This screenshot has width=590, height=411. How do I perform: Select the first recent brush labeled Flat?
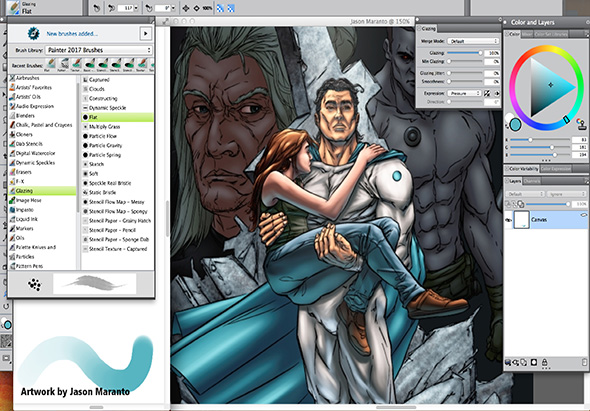(x=51, y=64)
